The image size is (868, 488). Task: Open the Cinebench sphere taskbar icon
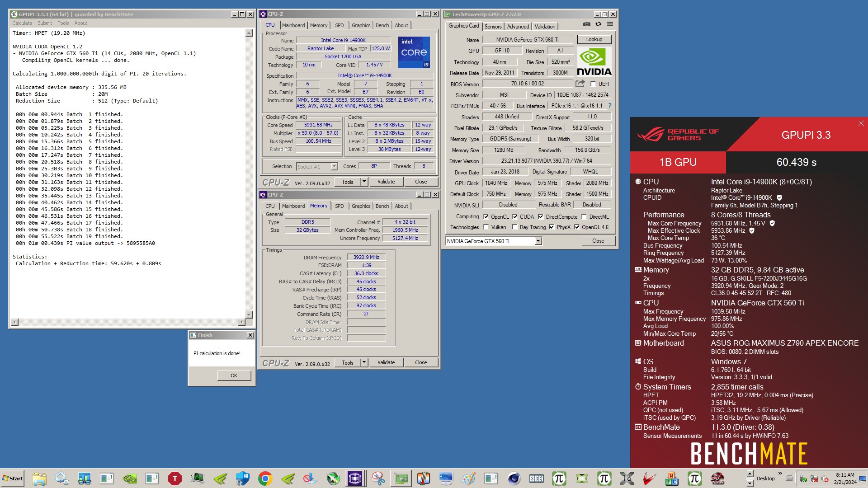click(x=514, y=479)
